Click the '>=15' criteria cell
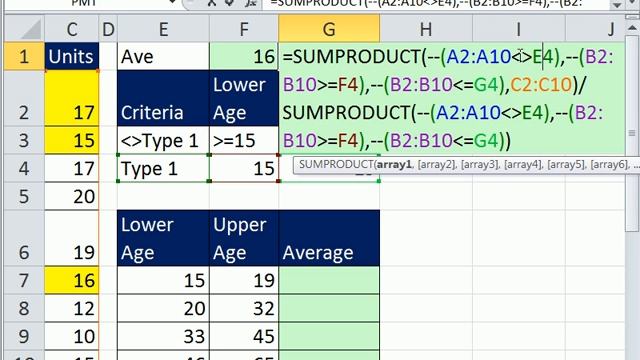The image size is (640, 360). [x=244, y=140]
